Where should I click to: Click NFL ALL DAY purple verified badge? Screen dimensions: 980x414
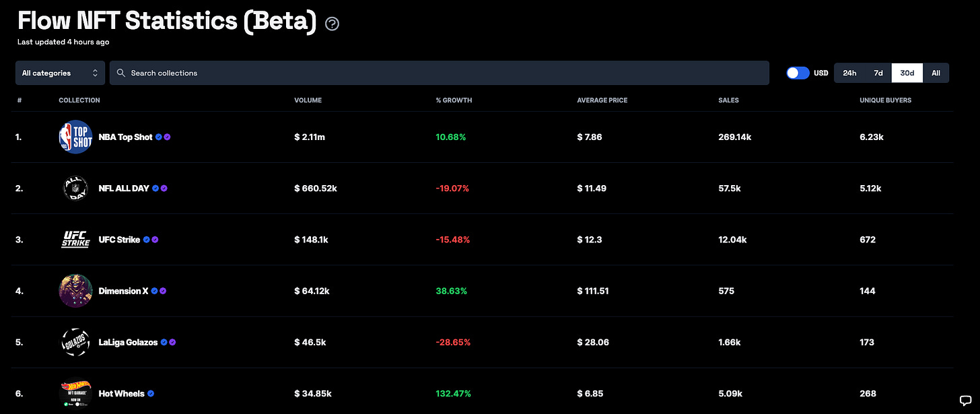(x=164, y=188)
